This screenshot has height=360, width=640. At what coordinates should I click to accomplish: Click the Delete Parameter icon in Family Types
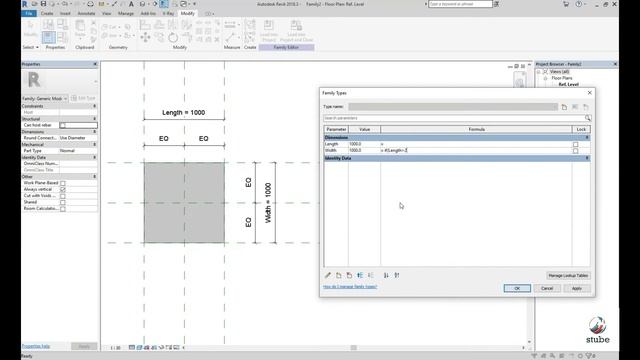349,276
